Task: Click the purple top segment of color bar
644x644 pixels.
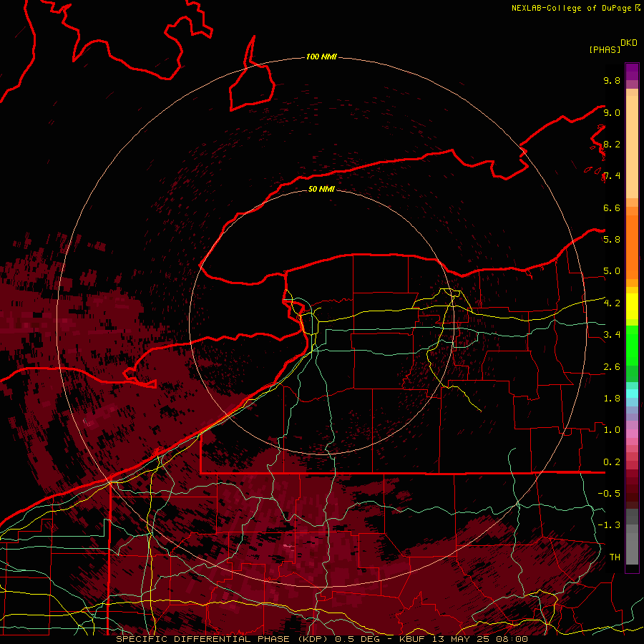Action: 632,72
